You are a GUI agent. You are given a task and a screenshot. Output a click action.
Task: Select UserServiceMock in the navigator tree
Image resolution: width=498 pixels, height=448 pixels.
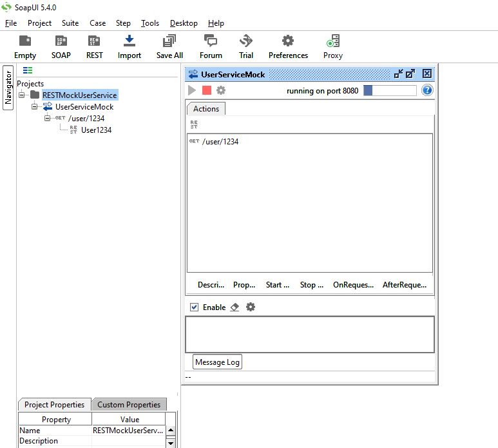pos(84,107)
